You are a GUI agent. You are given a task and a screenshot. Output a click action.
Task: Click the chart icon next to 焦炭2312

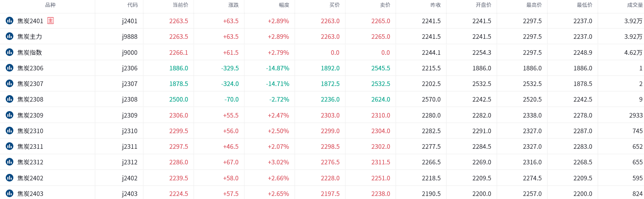10,162
